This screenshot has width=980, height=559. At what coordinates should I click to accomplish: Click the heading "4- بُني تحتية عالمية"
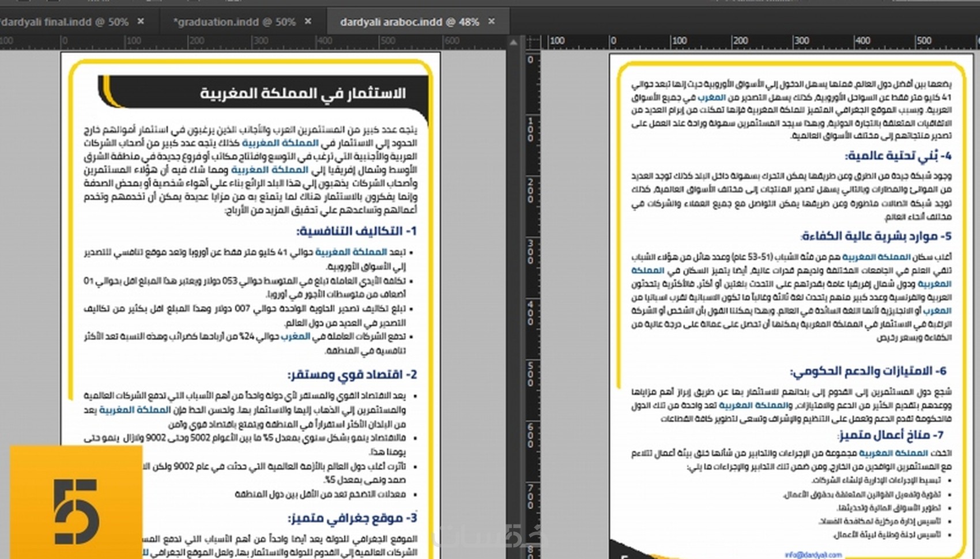pyautogui.click(x=898, y=155)
